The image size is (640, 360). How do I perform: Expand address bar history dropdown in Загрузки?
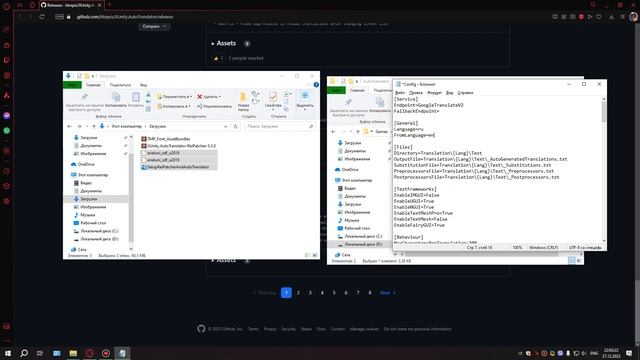click(226, 127)
